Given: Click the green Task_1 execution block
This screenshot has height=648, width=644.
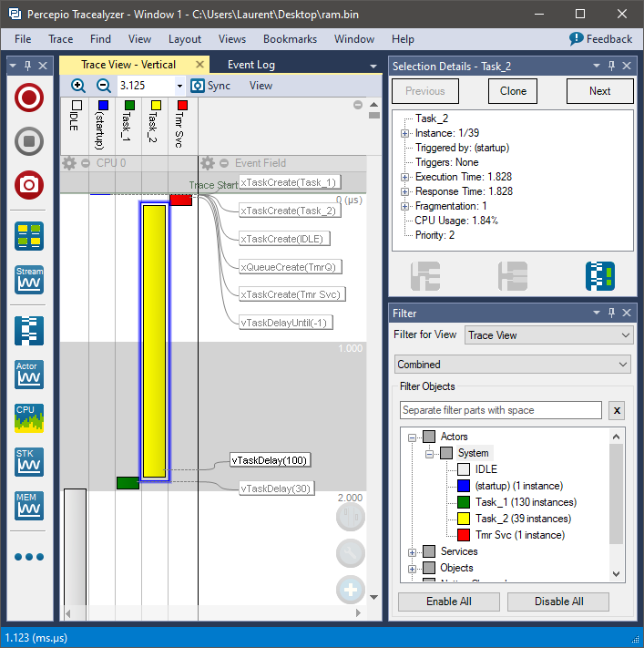Looking at the screenshot, I should tap(128, 483).
